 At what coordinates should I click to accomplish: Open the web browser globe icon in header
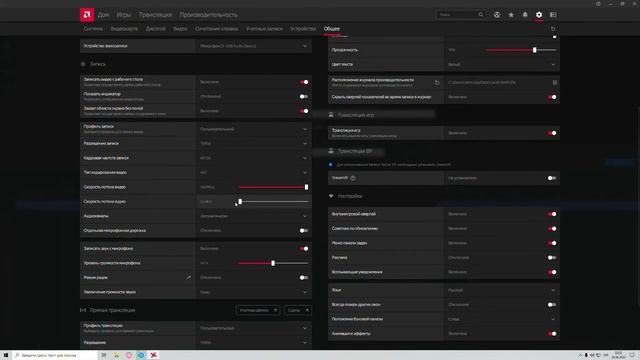pyautogui.click(x=497, y=15)
